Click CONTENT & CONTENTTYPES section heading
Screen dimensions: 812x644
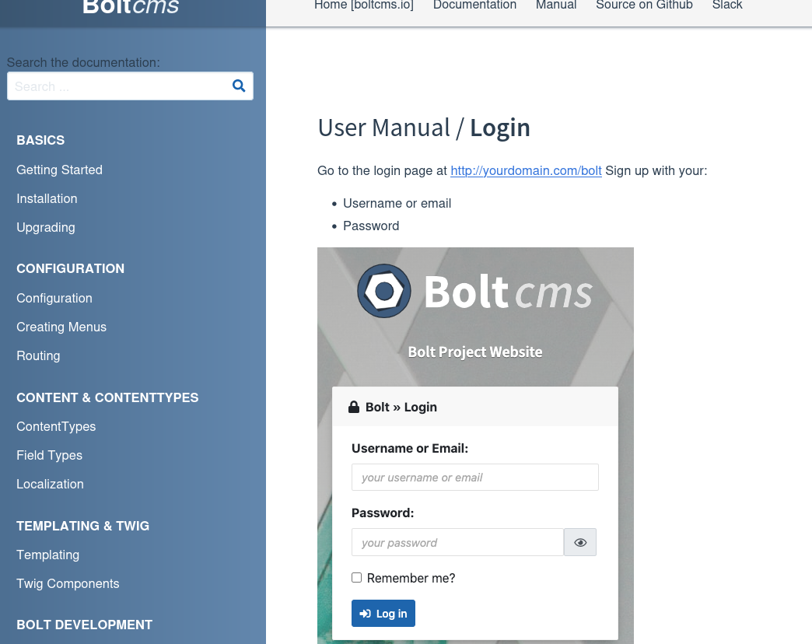coord(107,397)
